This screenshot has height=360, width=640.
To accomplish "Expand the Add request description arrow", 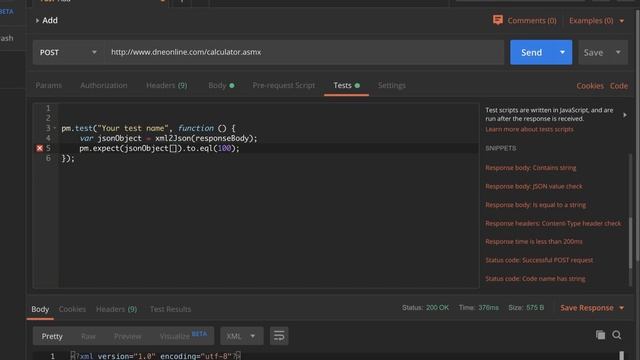I will click(37, 20).
